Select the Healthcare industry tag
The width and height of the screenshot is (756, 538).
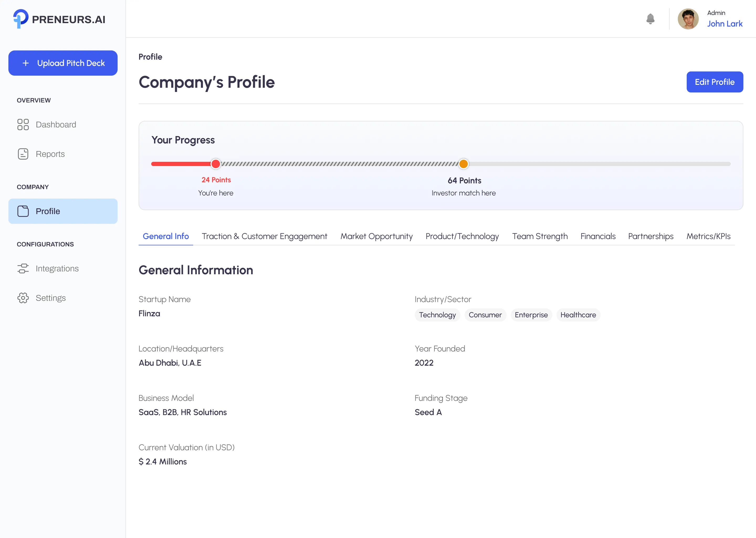pos(578,315)
